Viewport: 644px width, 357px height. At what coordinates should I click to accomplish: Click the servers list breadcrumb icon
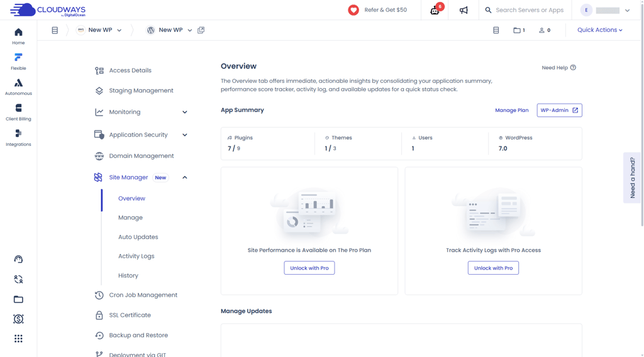click(55, 30)
